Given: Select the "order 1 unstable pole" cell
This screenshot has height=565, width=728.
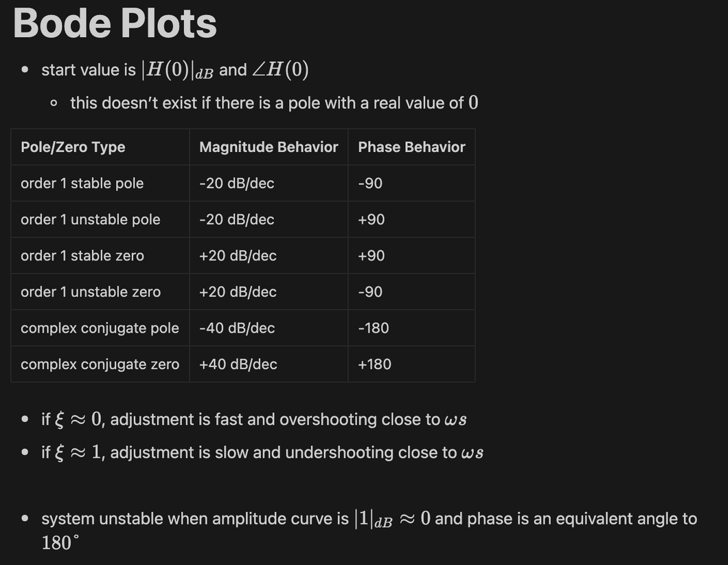Looking at the screenshot, I should (x=91, y=220).
